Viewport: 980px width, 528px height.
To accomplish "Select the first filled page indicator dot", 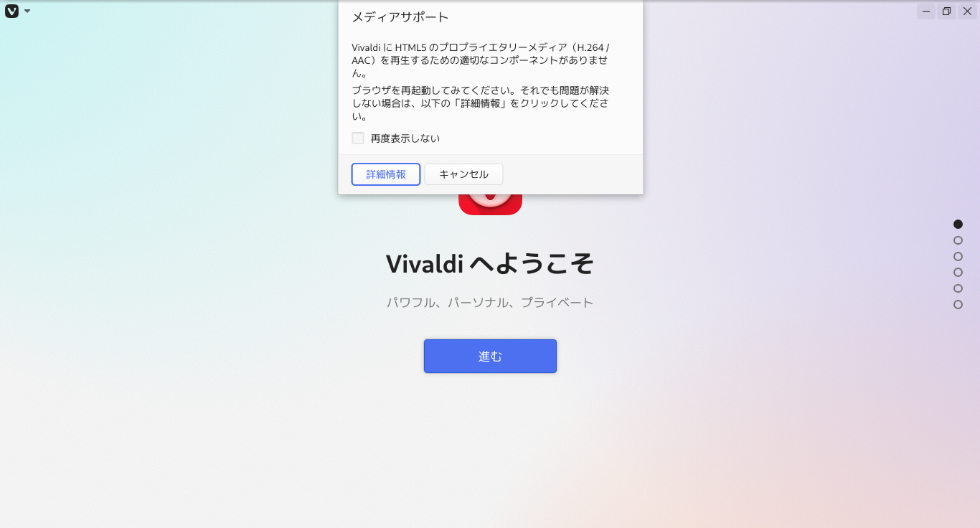I will (958, 225).
